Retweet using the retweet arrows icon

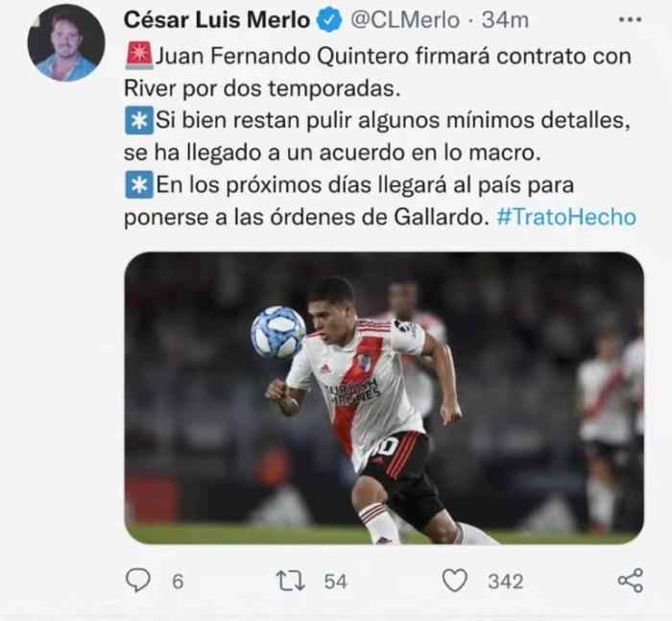[290, 581]
